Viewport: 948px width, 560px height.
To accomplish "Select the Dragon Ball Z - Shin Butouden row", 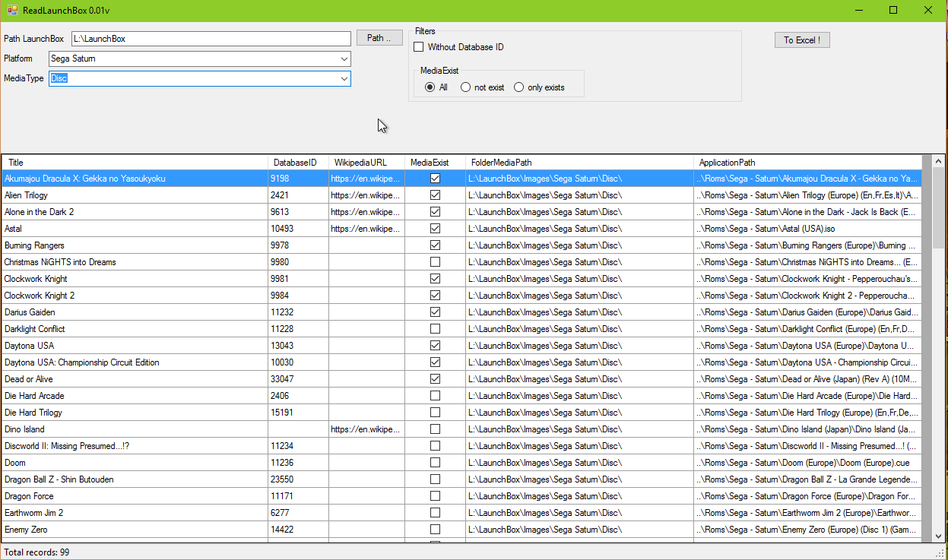I will (461, 479).
